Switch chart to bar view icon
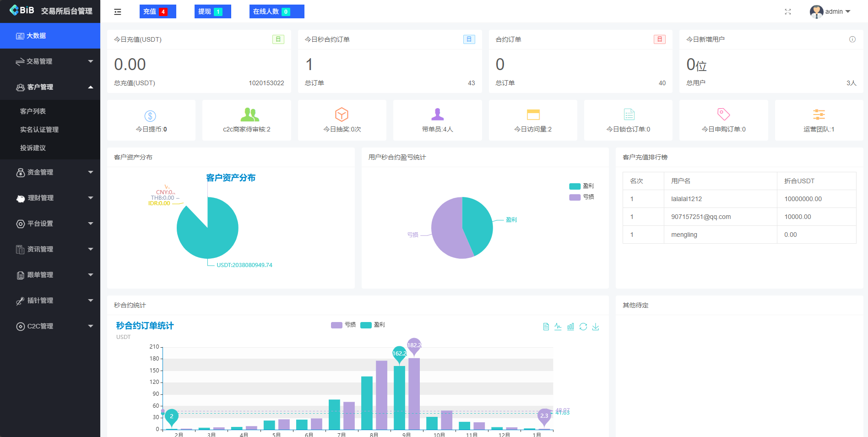 (x=570, y=327)
